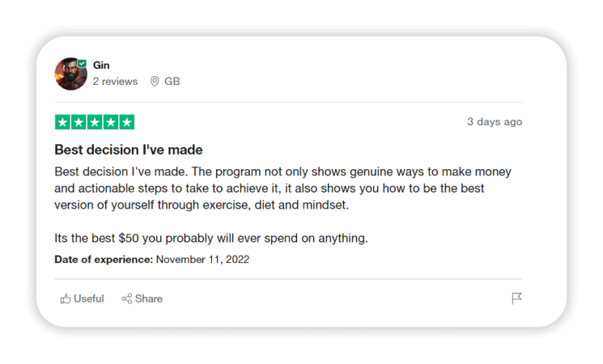
Task: Click the reviewer name Gin
Action: click(101, 65)
